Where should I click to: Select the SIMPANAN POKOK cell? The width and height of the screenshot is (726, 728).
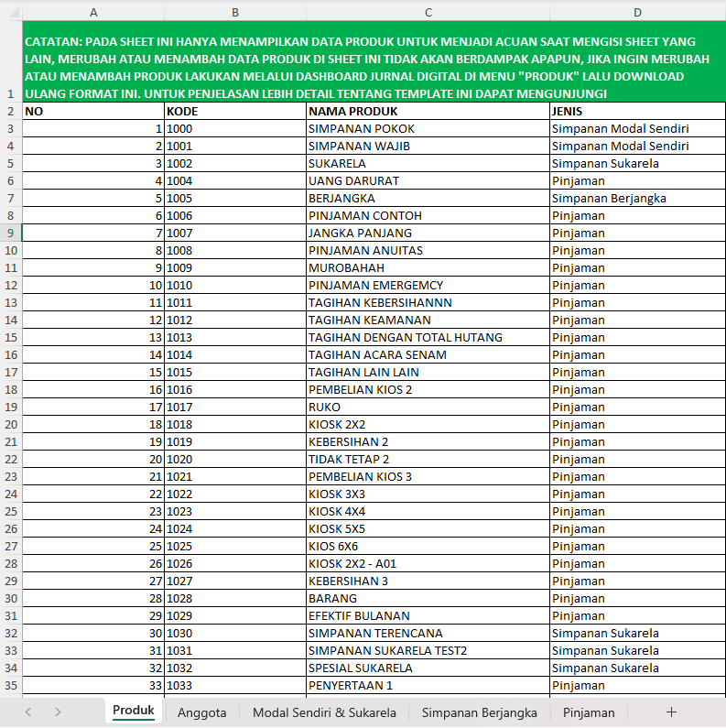coord(428,128)
